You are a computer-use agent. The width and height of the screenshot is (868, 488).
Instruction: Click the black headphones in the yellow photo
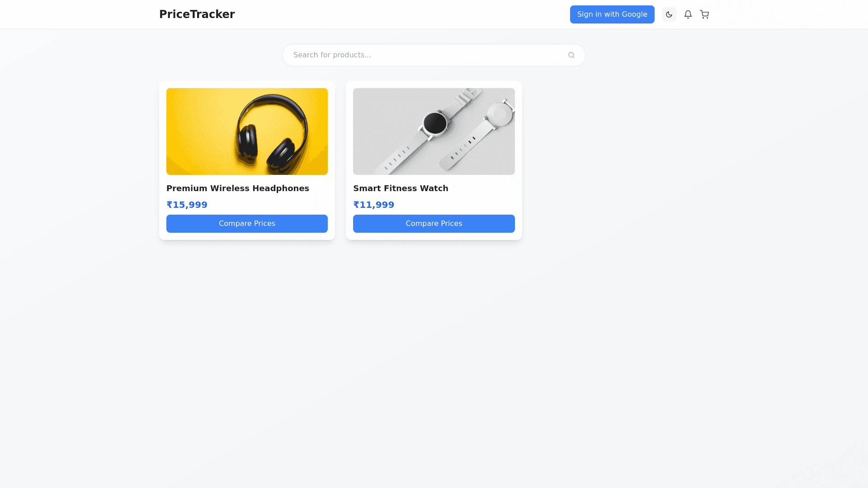(x=271, y=133)
